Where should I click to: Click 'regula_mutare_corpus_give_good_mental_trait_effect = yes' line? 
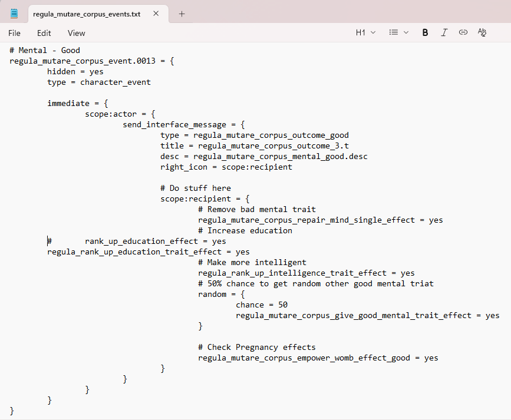(x=368, y=315)
